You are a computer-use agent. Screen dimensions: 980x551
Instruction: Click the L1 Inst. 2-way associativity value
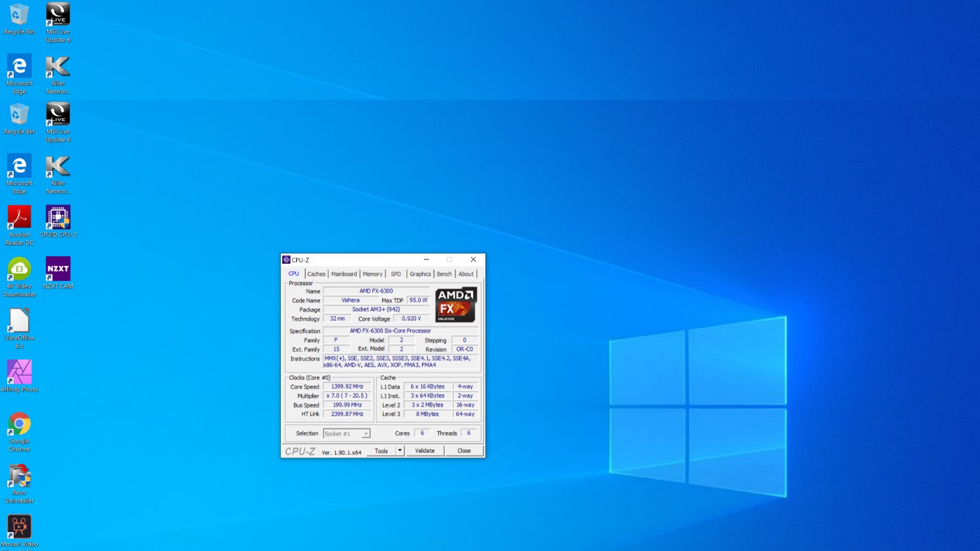coord(465,395)
